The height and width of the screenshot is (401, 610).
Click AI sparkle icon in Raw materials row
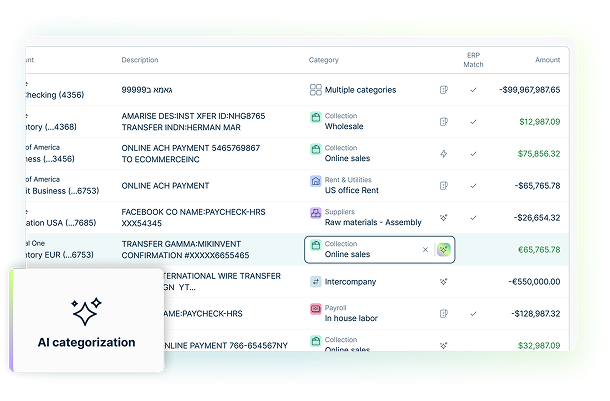(x=443, y=217)
